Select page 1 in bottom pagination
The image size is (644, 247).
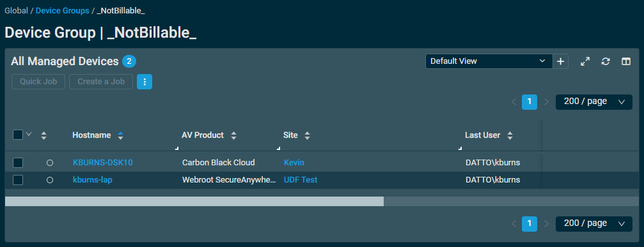(x=530, y=223)
